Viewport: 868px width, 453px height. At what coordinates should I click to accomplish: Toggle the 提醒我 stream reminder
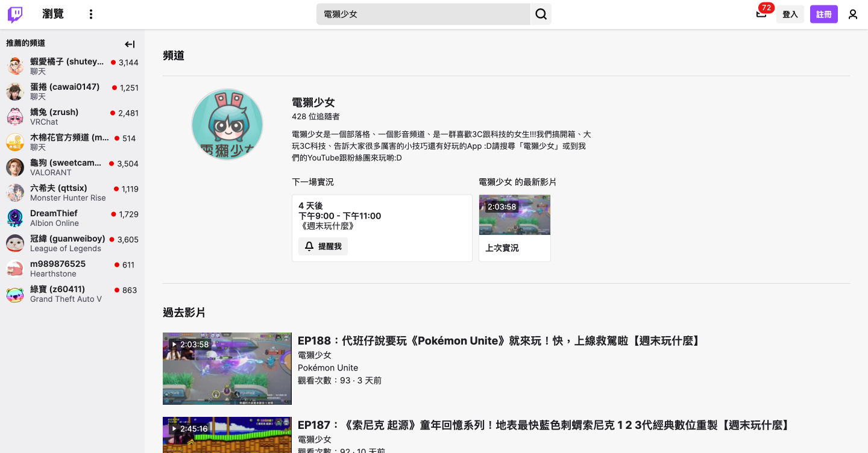(x=322, y=246)
